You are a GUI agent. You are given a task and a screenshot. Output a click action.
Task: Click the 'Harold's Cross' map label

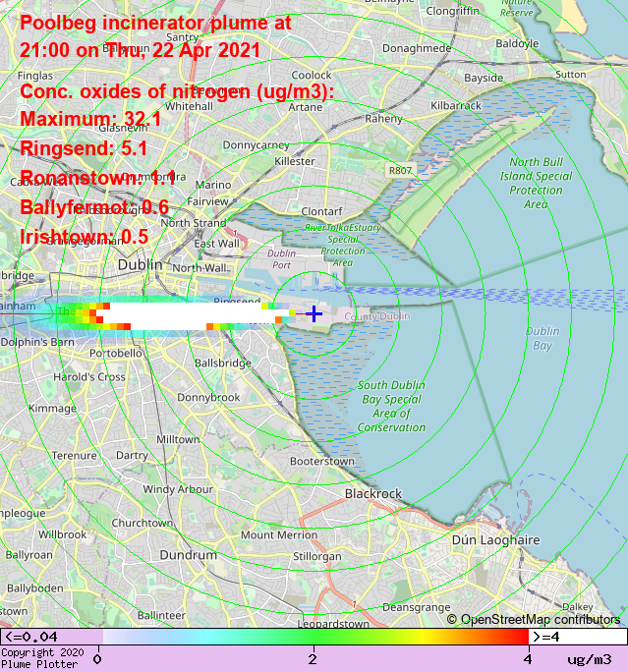click(89, 376)
